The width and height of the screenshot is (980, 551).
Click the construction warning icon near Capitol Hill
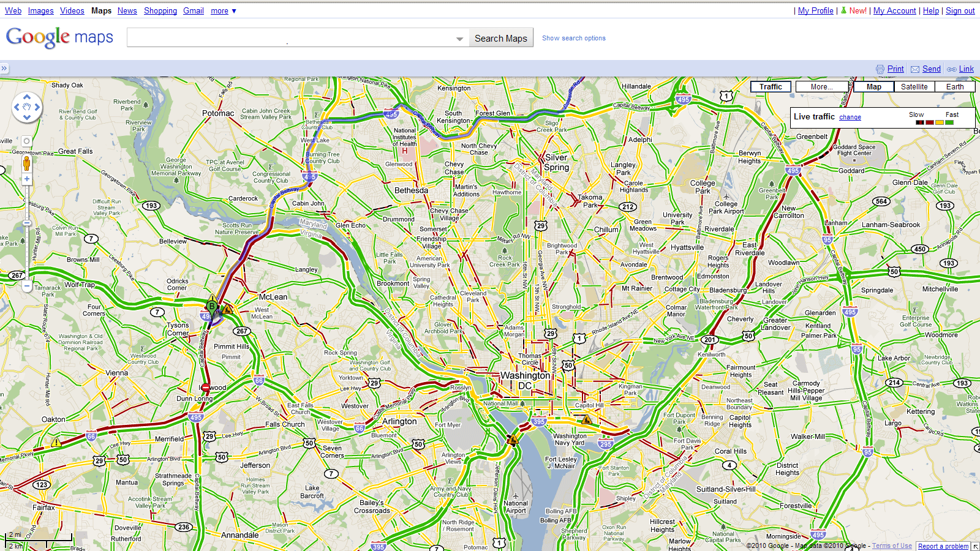click(x=587, y=420)
